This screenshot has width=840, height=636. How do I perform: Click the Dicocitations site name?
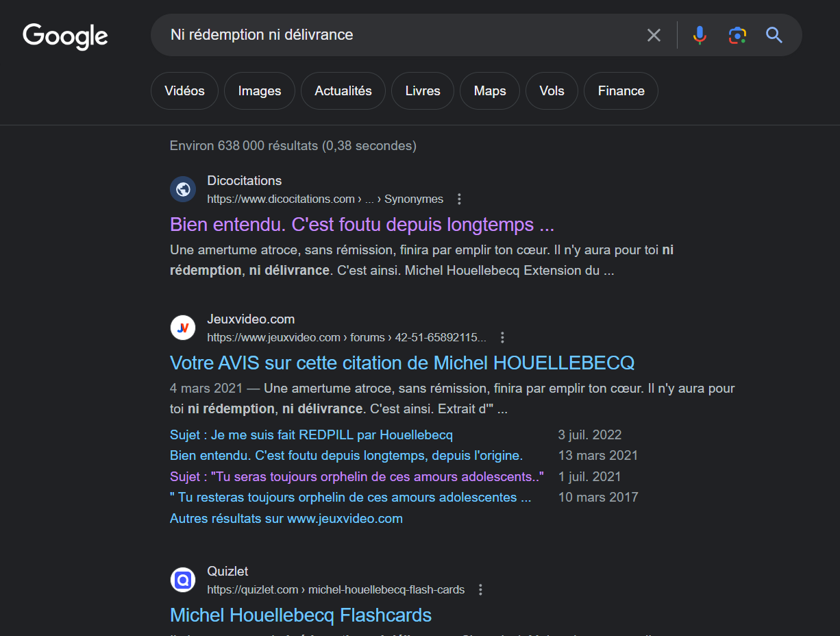click(x=245, y=181)
